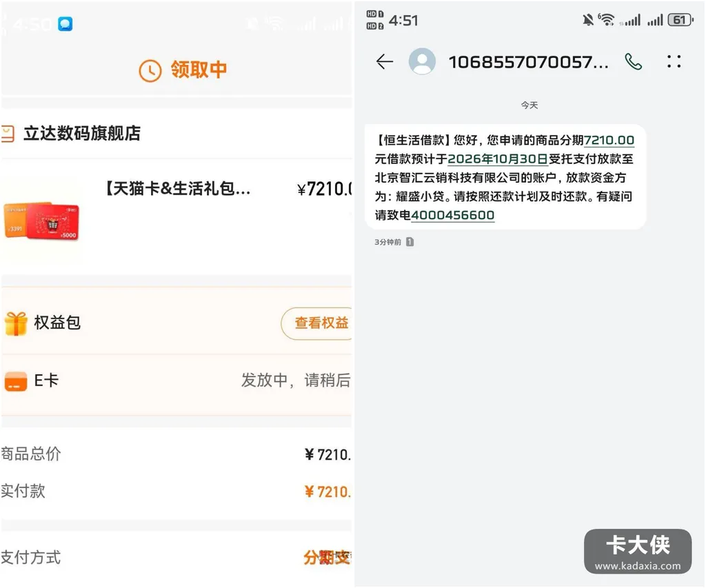Open the 7210.00 amount link in SMS
This screenshot has width=706, height=588.
pyautogui.click(x=609, y=141)
